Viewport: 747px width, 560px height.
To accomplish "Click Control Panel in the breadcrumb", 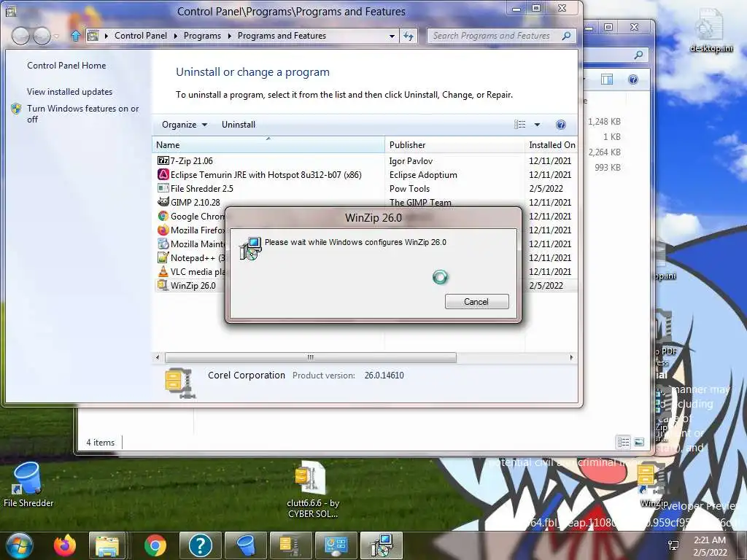I will pyautogui.click(x=141, y=36).
